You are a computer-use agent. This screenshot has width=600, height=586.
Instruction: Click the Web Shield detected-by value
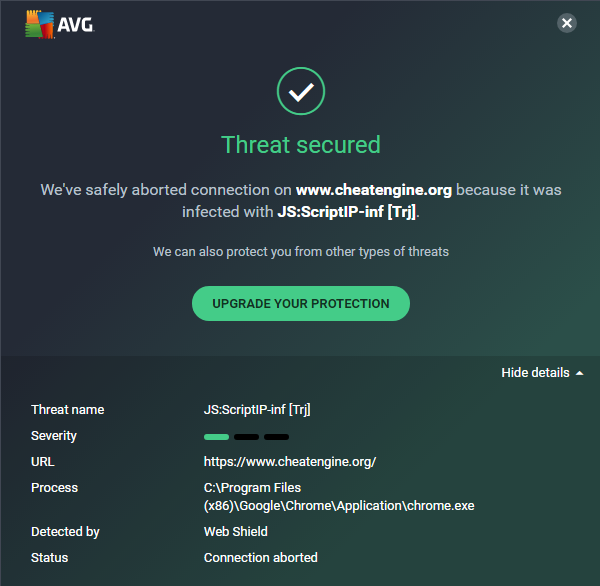[x=236, y=532]
